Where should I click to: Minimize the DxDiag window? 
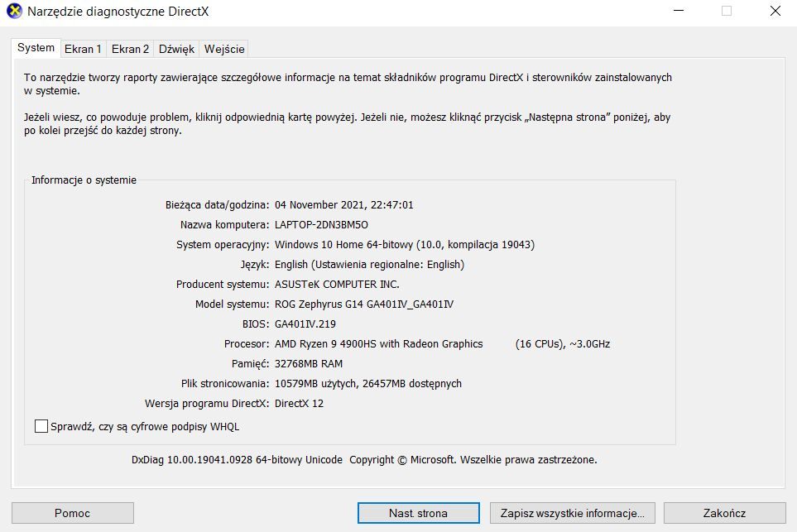pyautogui.click(x=678, y=12)
